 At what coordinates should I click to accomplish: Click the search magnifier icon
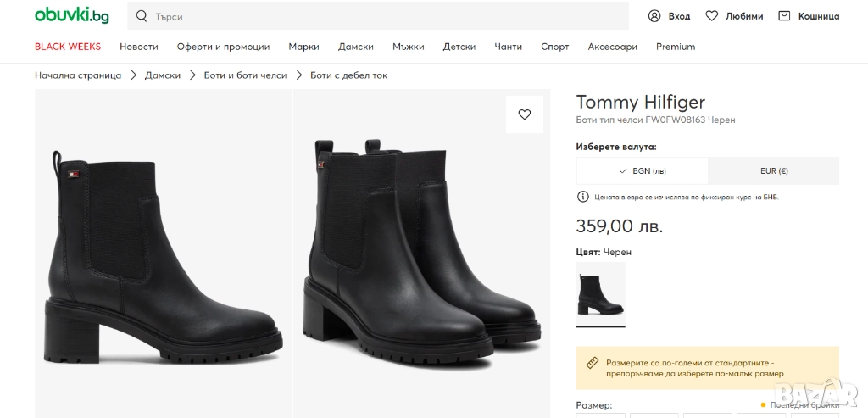point(142,16)
